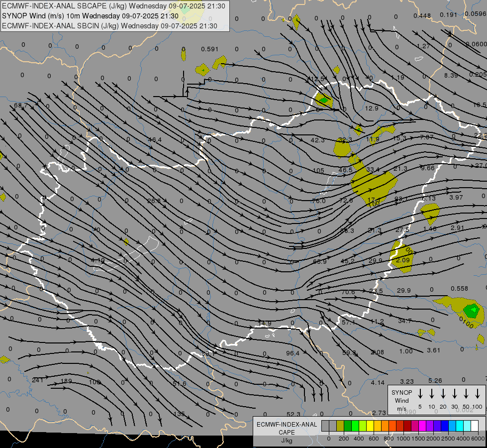This screenshot has width=487, height=448.
Task: Select the white swatch at the legend's end
Action: tap(475, 426)
